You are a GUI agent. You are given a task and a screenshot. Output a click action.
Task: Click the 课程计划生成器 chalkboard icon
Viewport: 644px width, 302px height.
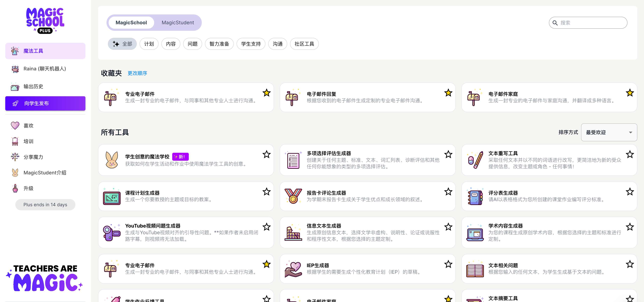(x=112, y=197)
